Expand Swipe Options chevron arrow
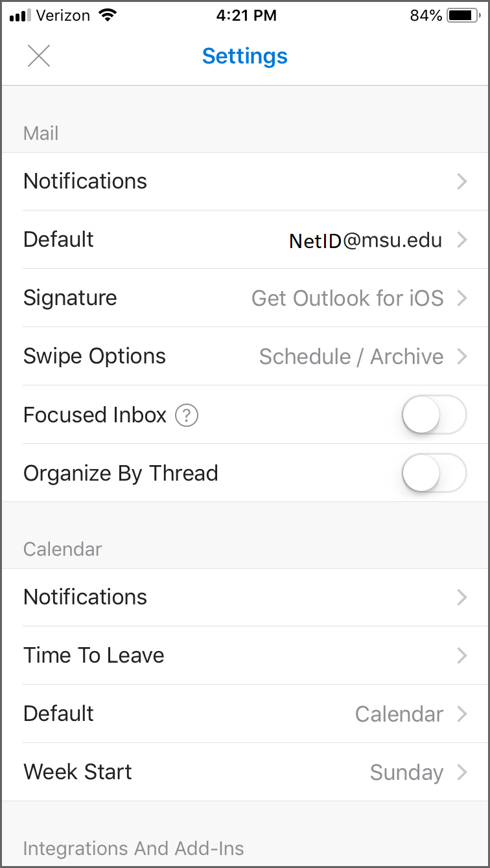 coord(461,356)
